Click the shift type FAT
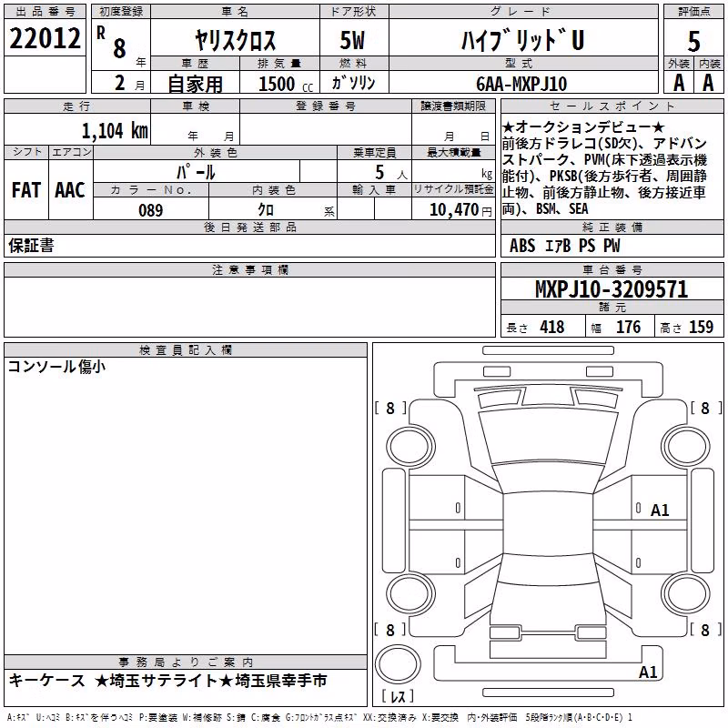 click(26, 190)
